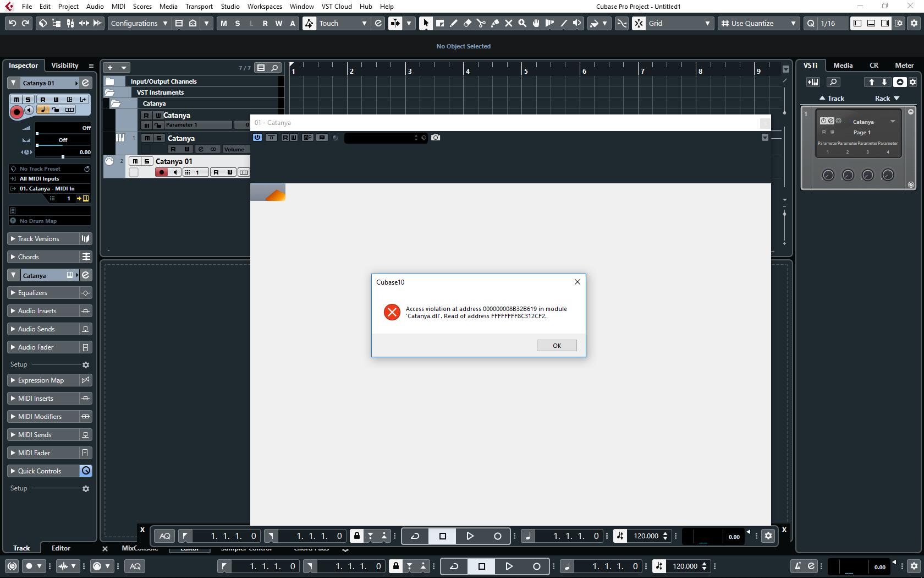Open the Grid snap type dropdown

click(x=680, y=23)
